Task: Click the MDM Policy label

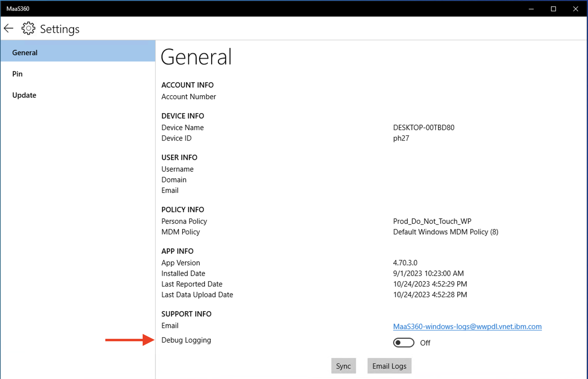Action: coord(180,232)
